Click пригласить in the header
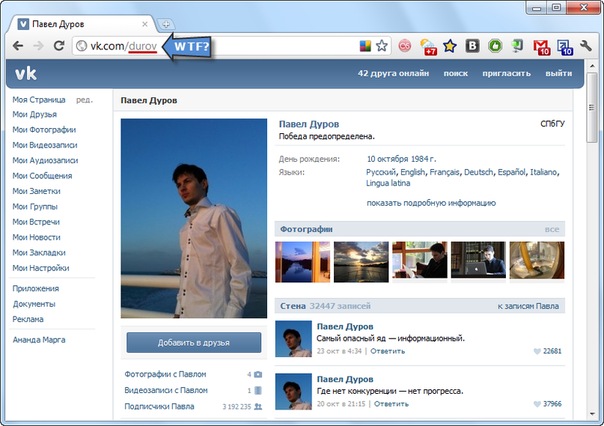604x426 pixels. pos(506,73)
